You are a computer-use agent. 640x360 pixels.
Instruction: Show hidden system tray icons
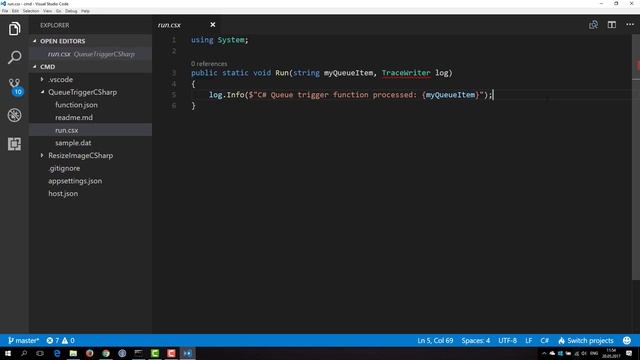(544, 353)
